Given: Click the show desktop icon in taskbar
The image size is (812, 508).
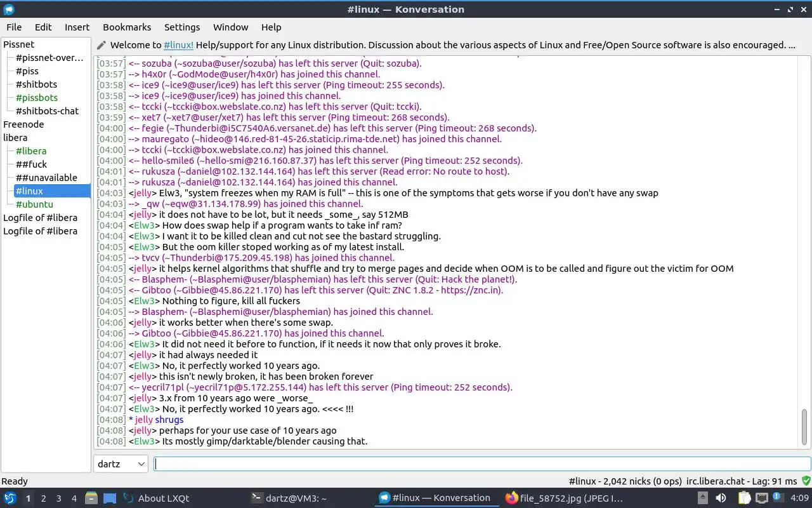Looking at the screenshot, I should point(110,498).
